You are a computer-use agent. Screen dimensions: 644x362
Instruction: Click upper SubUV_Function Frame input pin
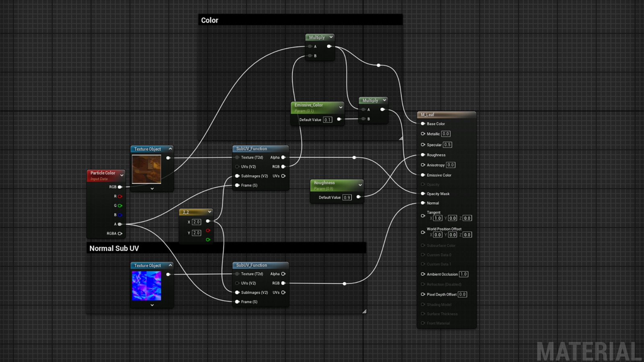point(237,185)
